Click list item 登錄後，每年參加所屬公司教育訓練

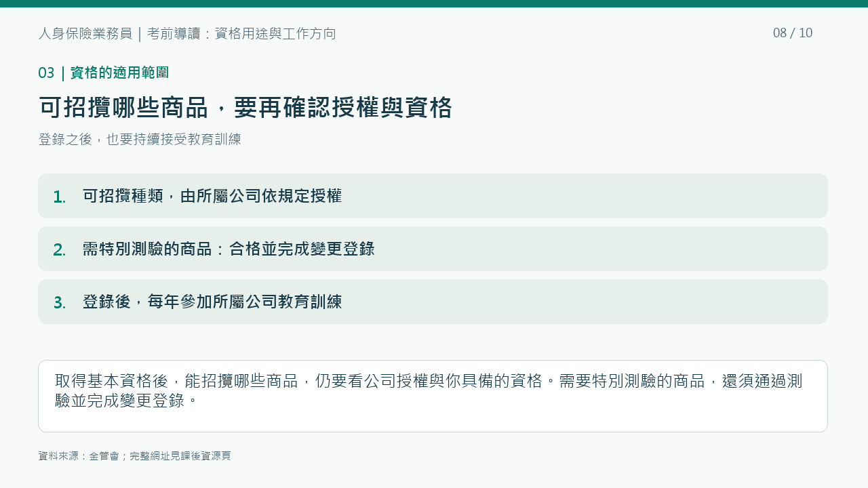click(x=433, y=302)
